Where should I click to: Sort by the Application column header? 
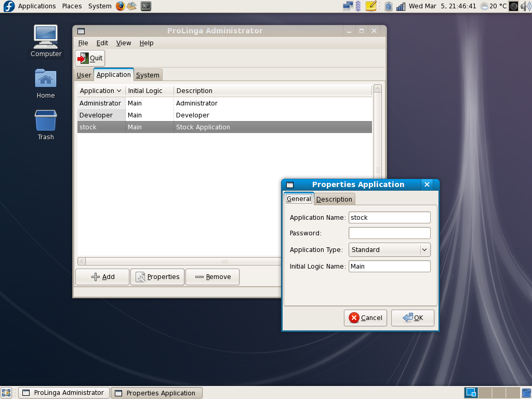click(x=101, y=91)
